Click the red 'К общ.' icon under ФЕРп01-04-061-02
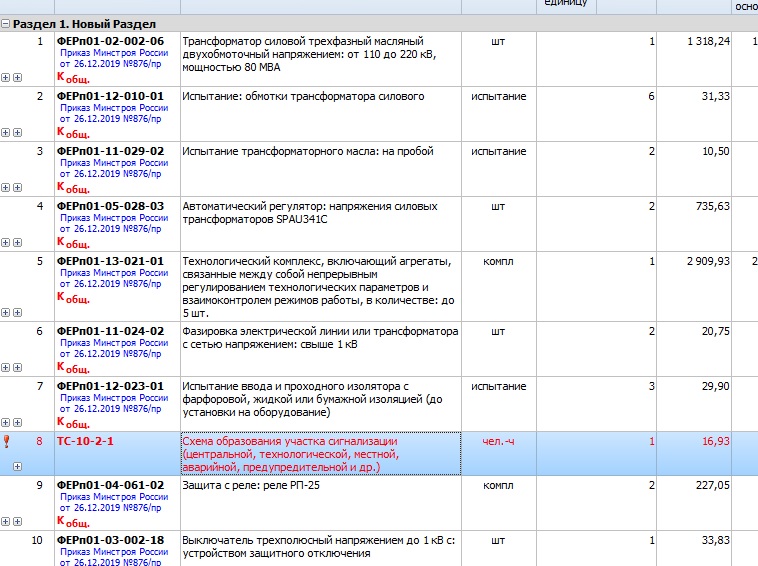The height and width of the screenshot is (566, 758). point(73,522)
